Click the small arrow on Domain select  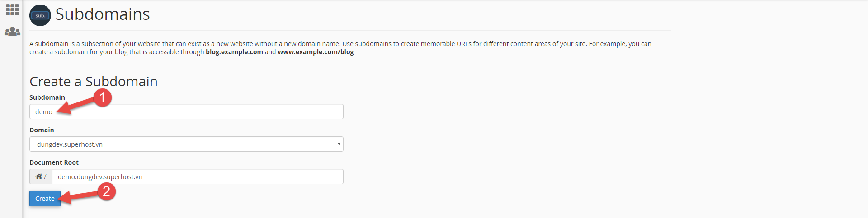click(x=339, y=144)
